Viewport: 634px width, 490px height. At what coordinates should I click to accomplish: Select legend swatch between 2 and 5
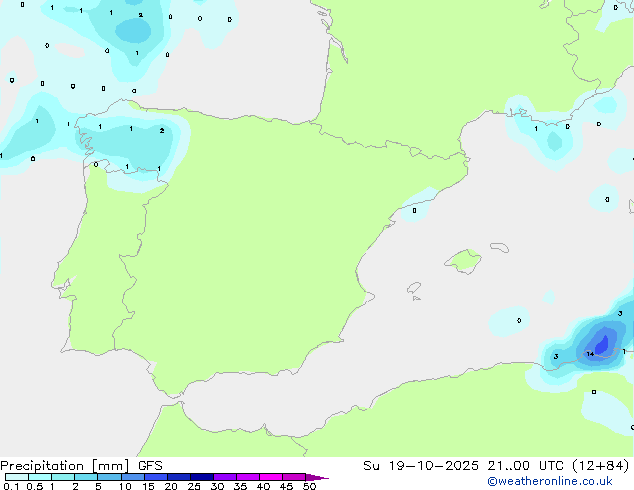pos(86,477)
